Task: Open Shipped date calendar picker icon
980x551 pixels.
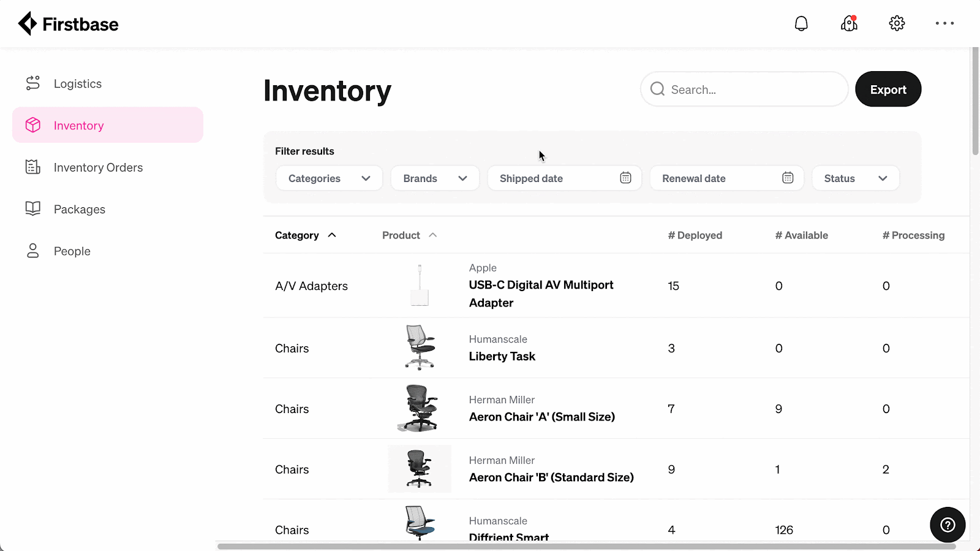Action: pos(625,178)
